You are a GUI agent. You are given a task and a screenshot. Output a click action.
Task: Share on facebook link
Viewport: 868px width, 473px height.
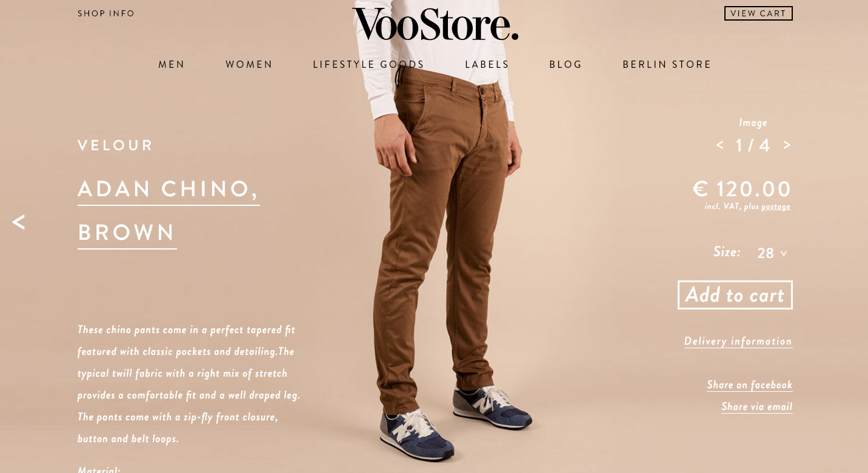pos(750,385)
